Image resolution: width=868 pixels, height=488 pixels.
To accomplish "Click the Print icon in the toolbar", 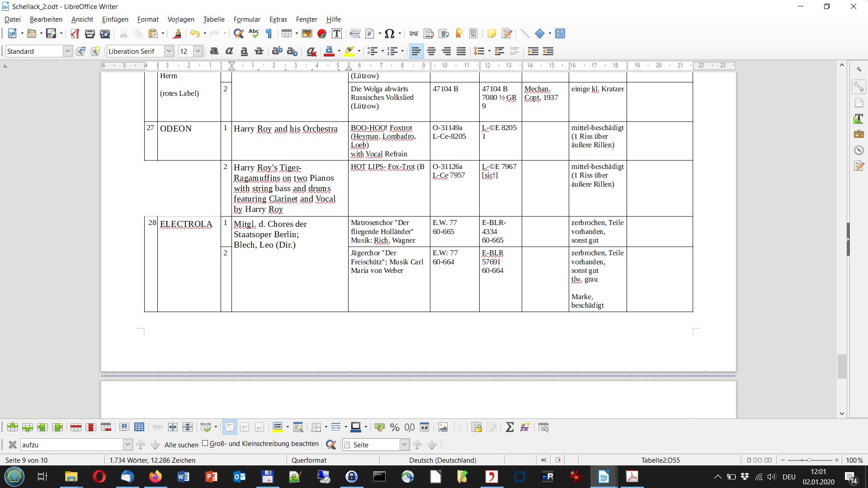I will click(90, 33).
